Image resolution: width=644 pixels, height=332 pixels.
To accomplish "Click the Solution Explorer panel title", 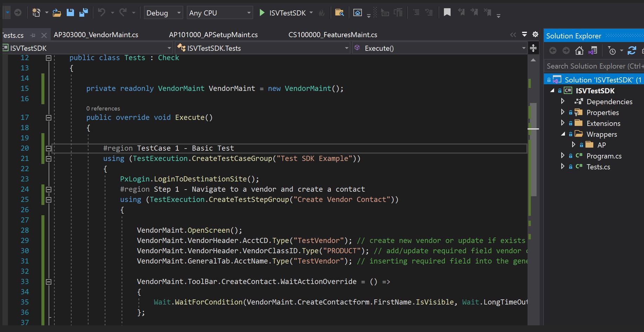I will coord(574,36).
